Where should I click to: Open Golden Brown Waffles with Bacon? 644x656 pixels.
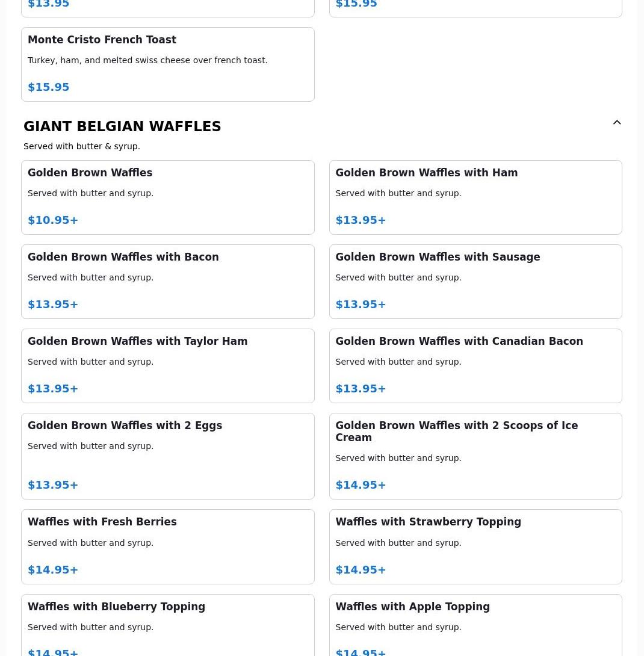tap(168, 282)
